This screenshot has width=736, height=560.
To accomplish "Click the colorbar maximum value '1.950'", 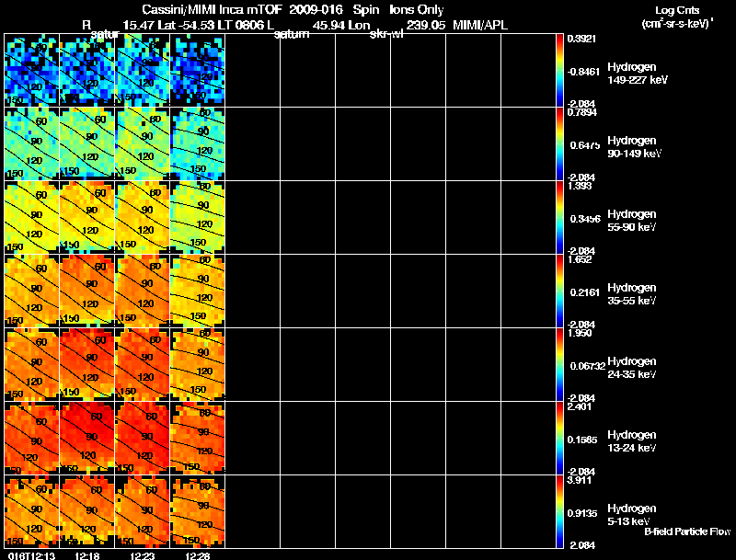I will [580, 333].
